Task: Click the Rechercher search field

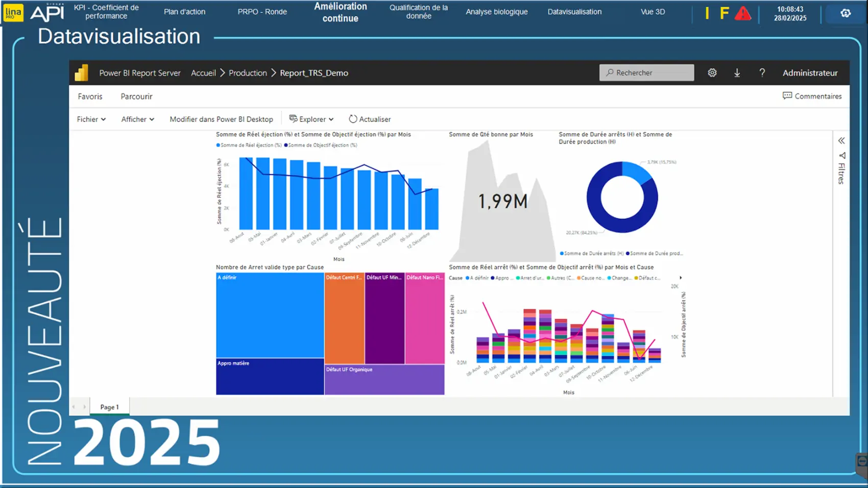Action: [x=646, y=73]
